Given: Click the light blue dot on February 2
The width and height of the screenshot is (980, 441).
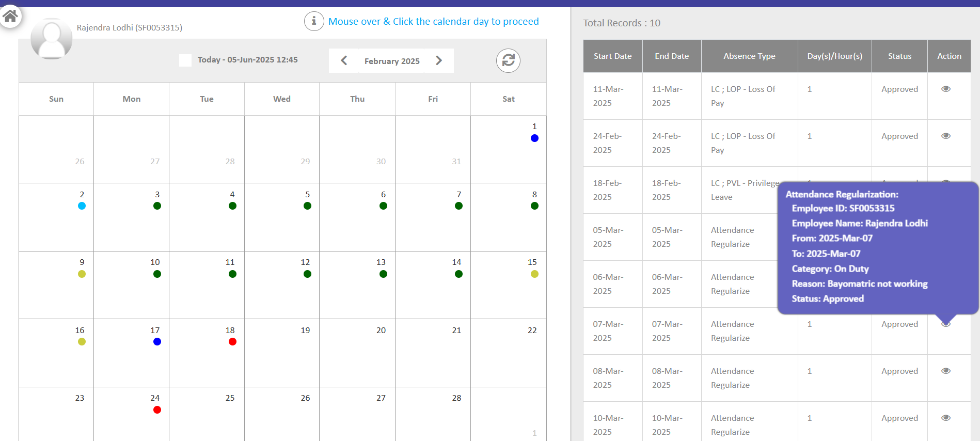Looking at the screenshot, I should (x=82, y=206).
